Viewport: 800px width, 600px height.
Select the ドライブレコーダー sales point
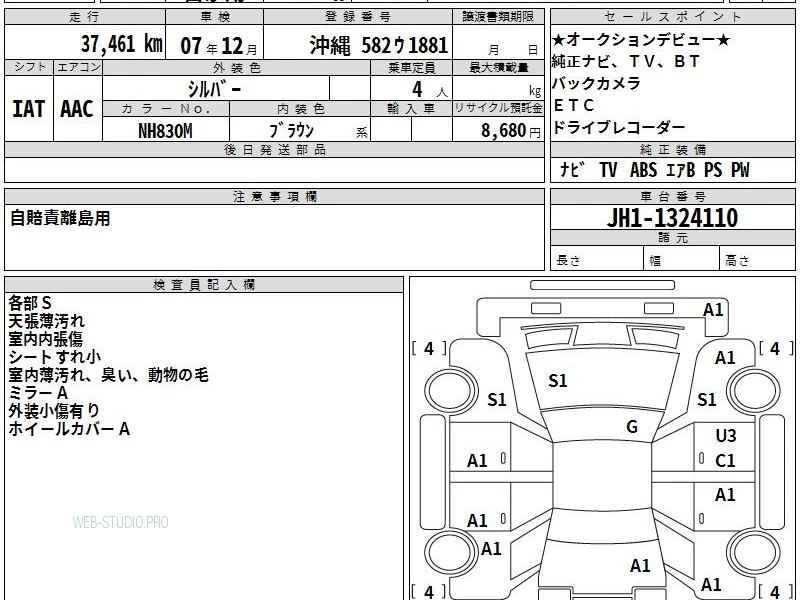pos(618,127)
